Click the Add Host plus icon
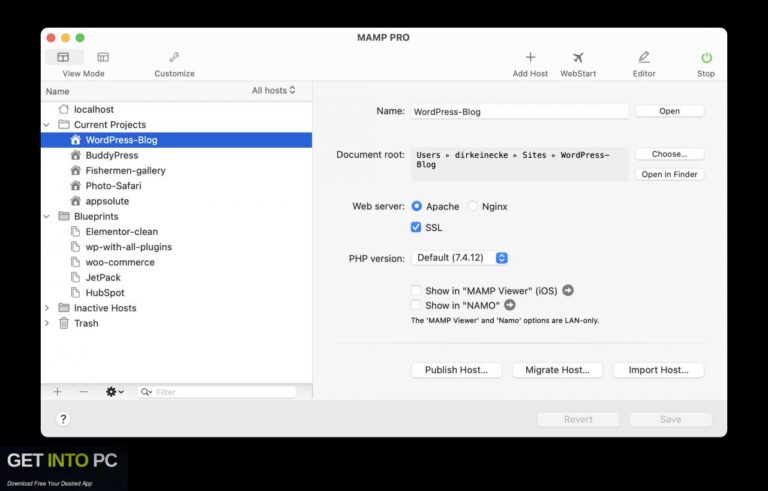 [x=530, y=57]
